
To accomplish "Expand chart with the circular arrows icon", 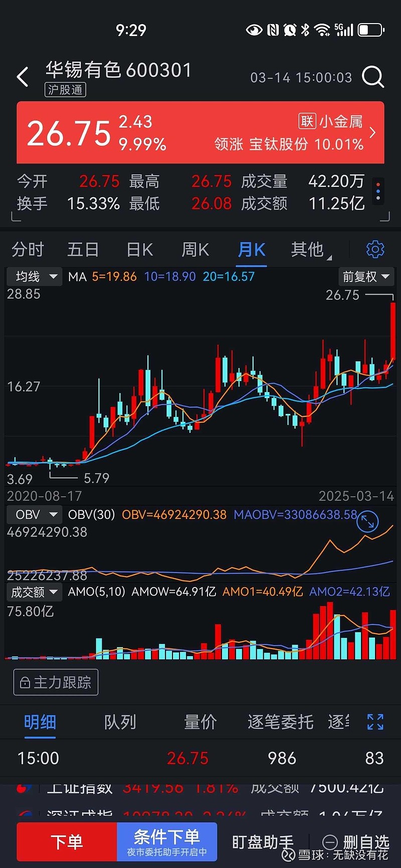I will [x=367, y=521].
